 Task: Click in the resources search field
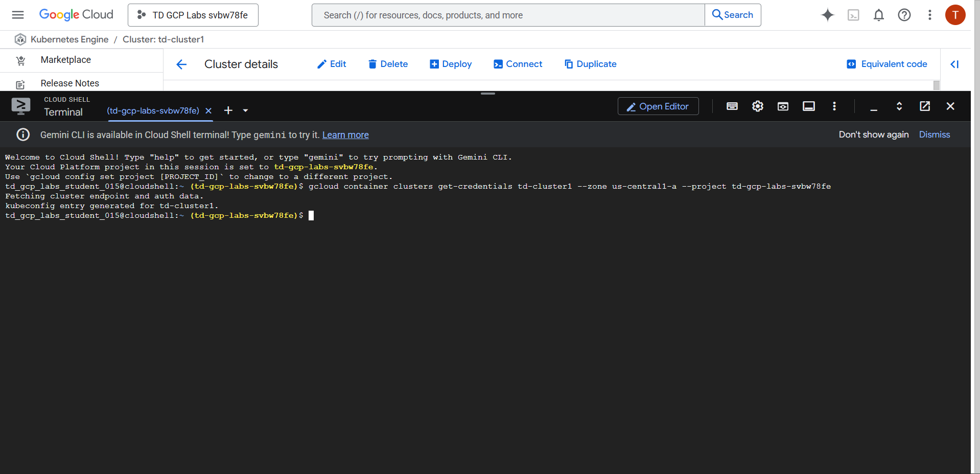click(508, 15)
